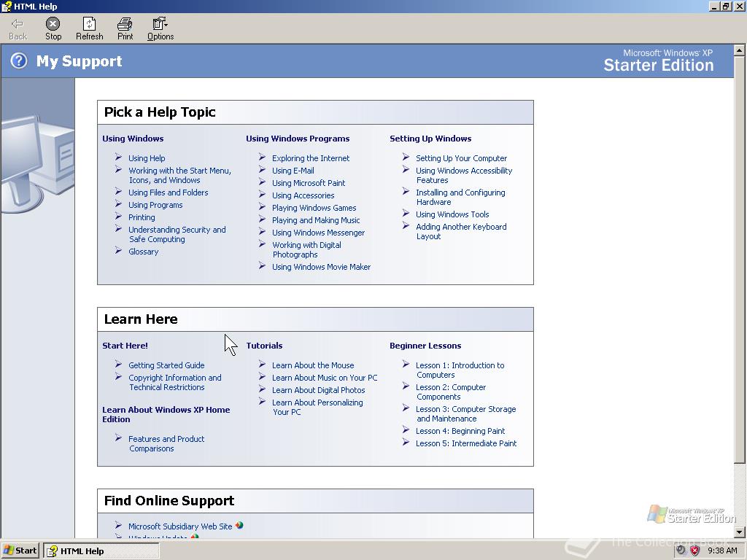Screen dimensions: 747x560
Task: Start Learn About Digital Photos tutorial
Action: click(318, 390)
